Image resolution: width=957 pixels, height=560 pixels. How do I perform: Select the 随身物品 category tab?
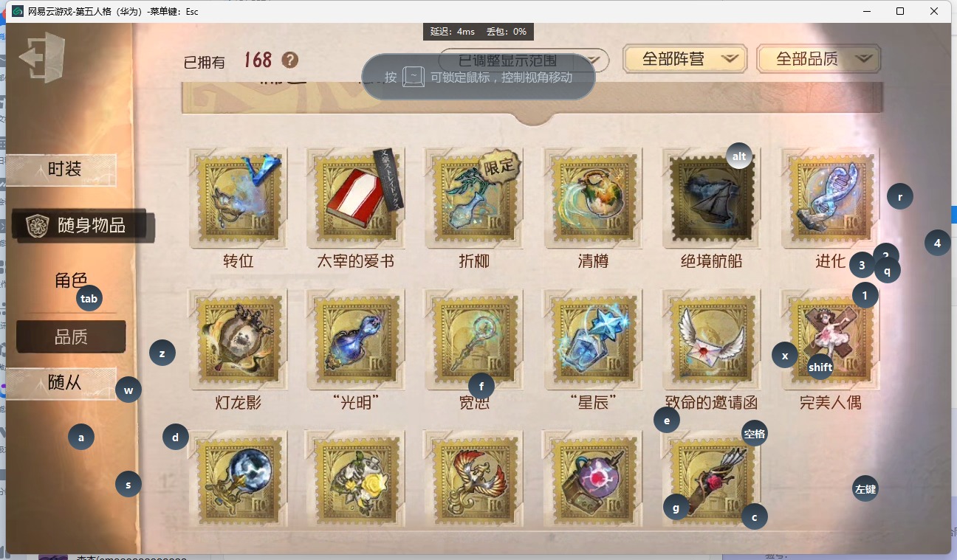(83, 226)
